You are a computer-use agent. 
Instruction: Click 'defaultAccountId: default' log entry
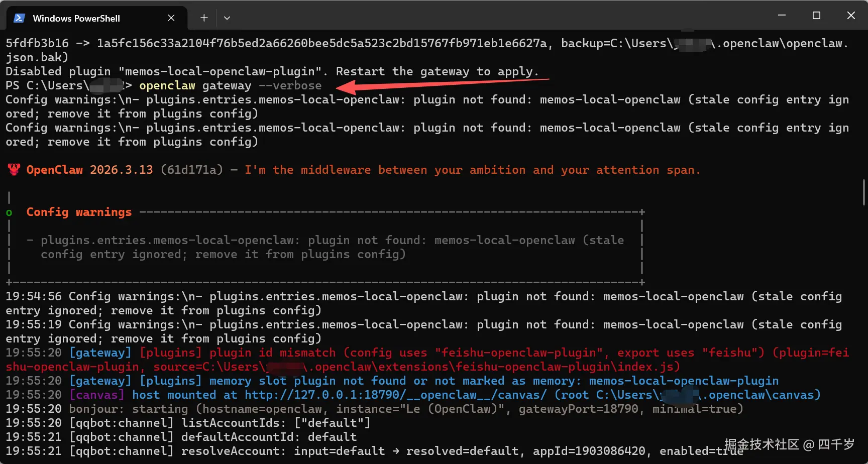269,437
